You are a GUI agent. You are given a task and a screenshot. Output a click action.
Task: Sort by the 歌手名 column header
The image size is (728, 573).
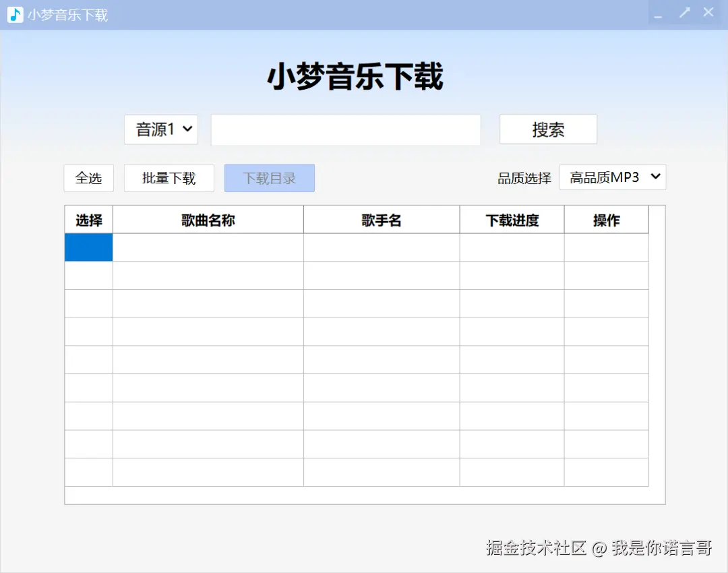tap(382, 220)
